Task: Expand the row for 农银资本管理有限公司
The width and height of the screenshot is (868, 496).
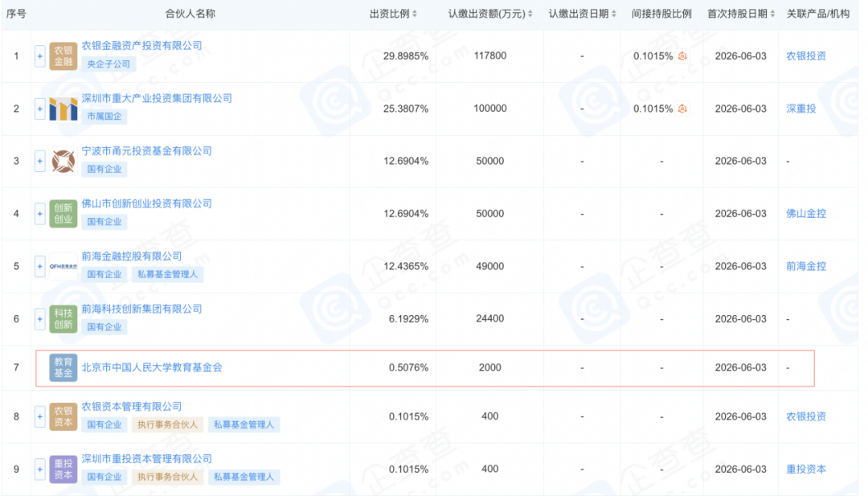Action: [40, 416]
